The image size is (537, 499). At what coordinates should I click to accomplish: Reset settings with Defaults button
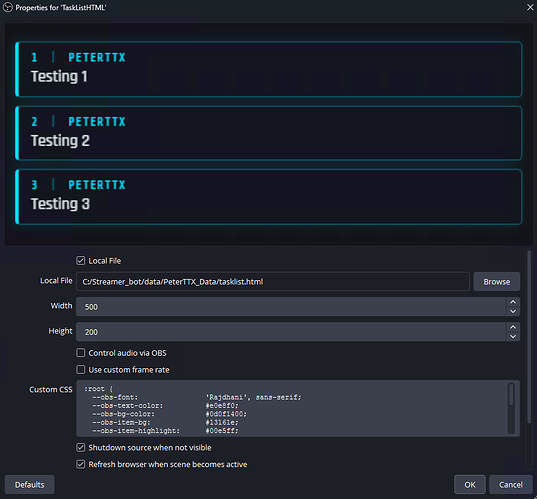coord(29,485)
